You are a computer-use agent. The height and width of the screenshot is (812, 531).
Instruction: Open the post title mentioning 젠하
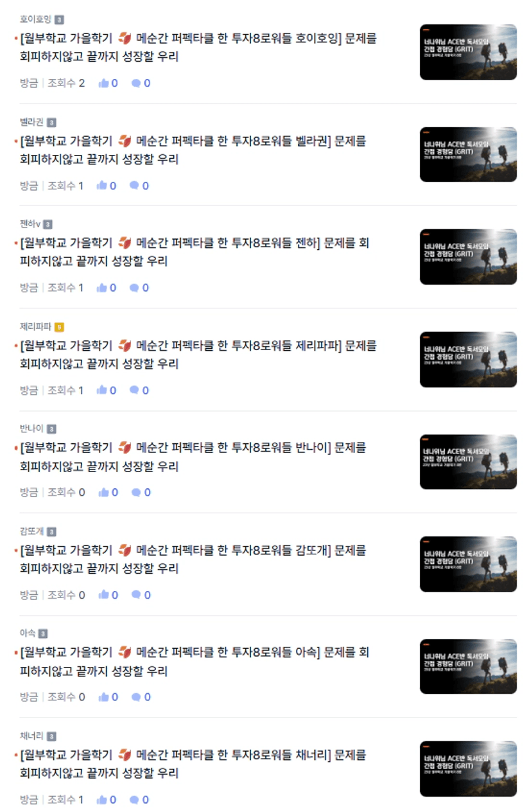click(195, 252)
